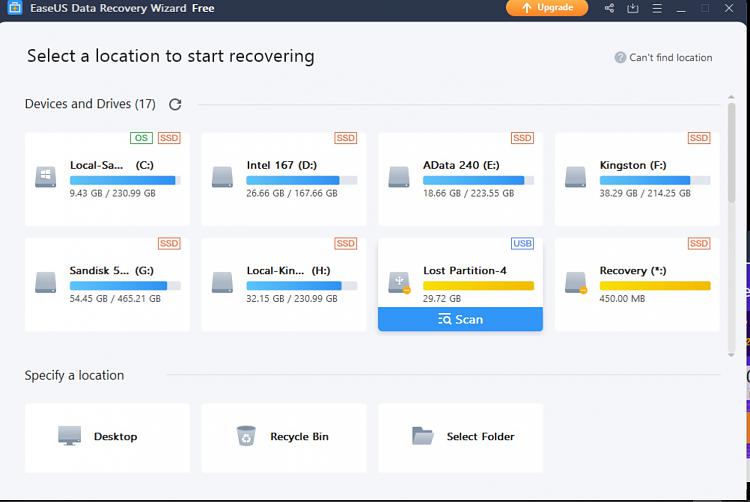750x502 pixels.
Task: Click the usage bar of C: drive
Action: (x=125, y=180)
